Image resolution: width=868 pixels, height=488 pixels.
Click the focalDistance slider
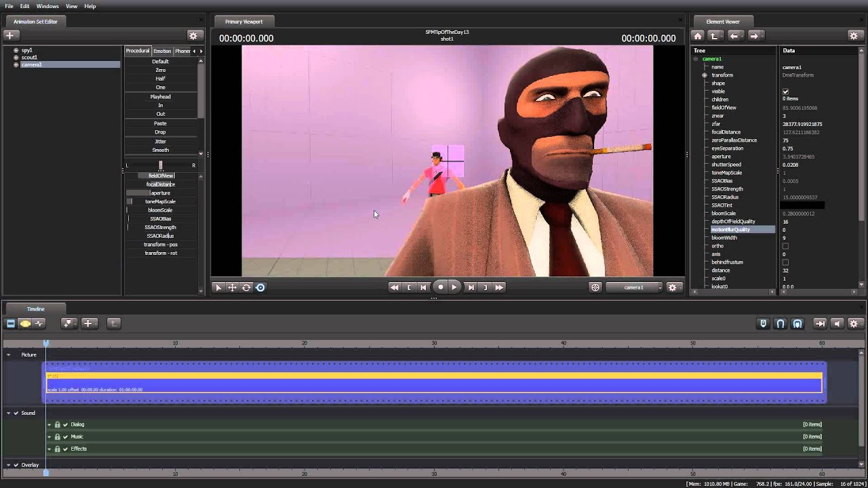pyautogui.click(x=161, y=184)
